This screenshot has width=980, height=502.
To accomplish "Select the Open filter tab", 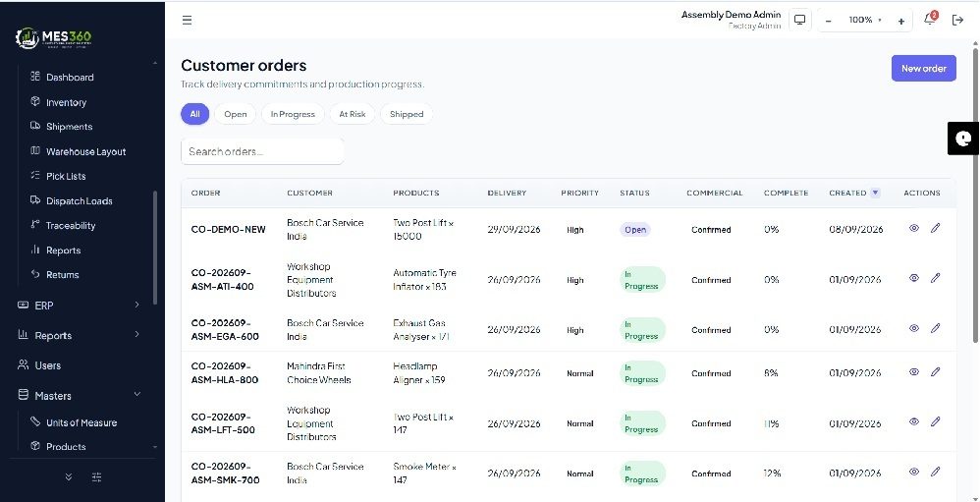I will 235,114.
